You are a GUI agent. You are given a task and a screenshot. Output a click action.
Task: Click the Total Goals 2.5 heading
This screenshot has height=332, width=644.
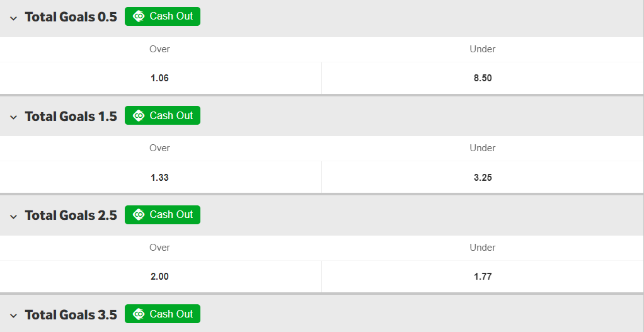pyautogui.click(x=71, y=215)
